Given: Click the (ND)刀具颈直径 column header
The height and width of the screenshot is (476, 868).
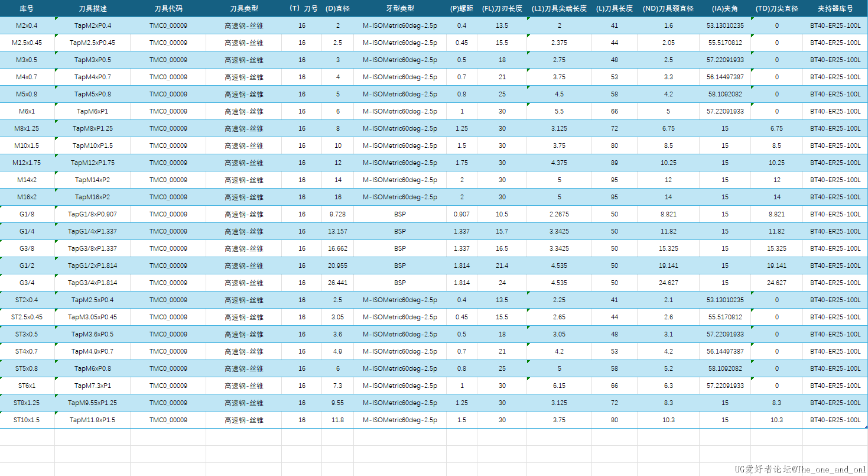Looking at the screenshot, I should click(668, 8).
